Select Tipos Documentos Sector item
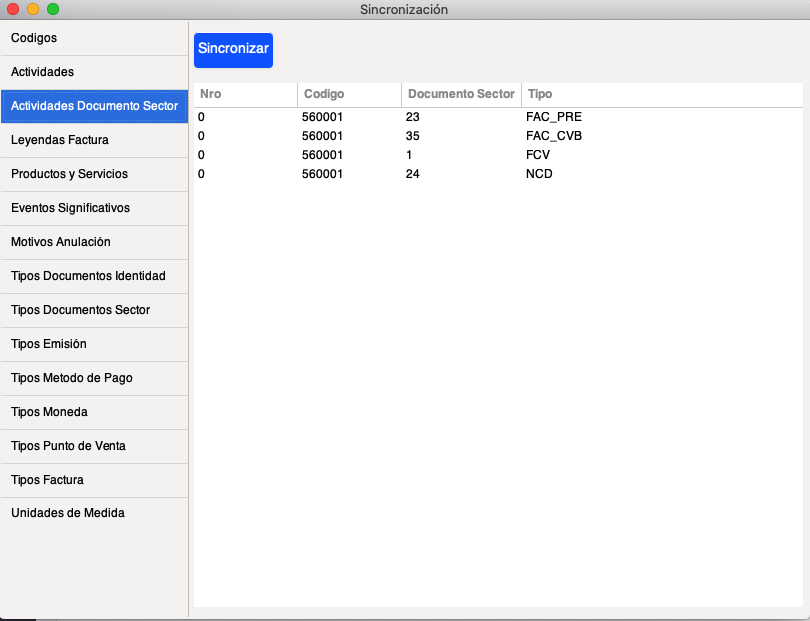 [x=94, y=310]
